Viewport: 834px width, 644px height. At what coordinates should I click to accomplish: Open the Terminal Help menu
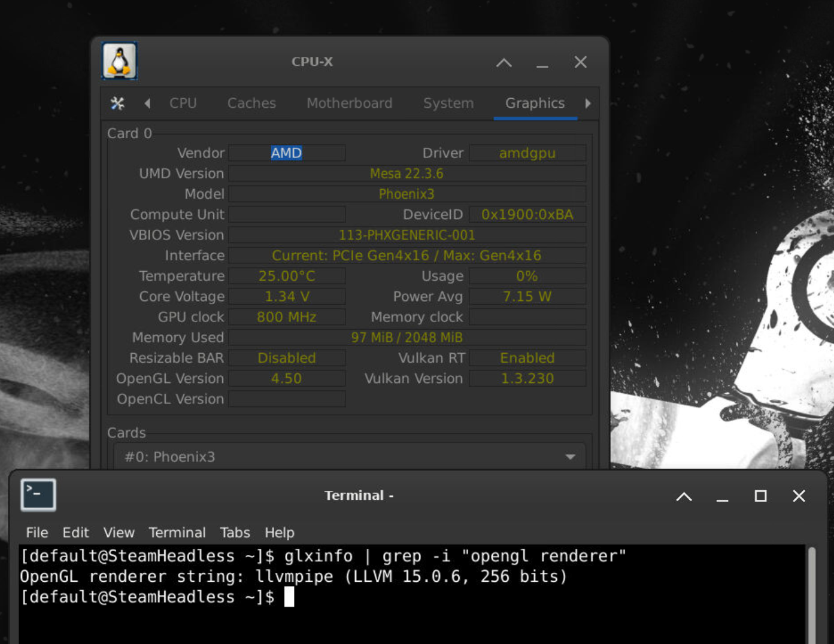tap(279, 532)
